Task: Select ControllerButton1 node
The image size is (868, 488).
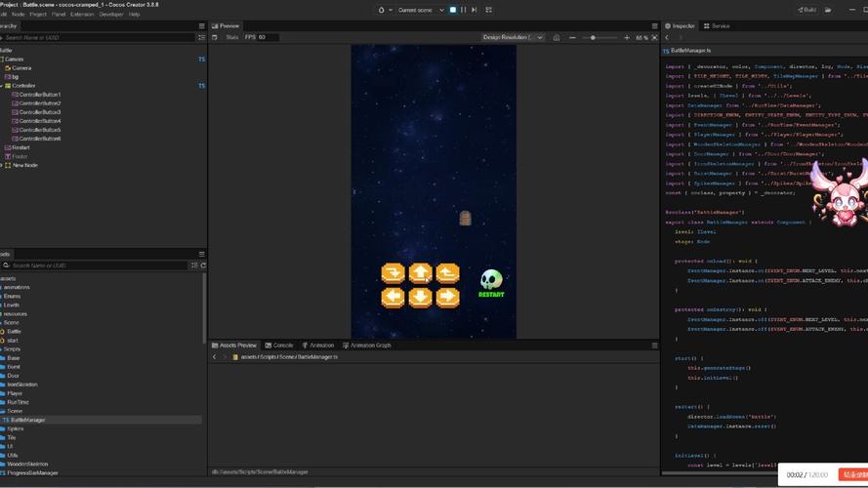Action: (40, 95)
